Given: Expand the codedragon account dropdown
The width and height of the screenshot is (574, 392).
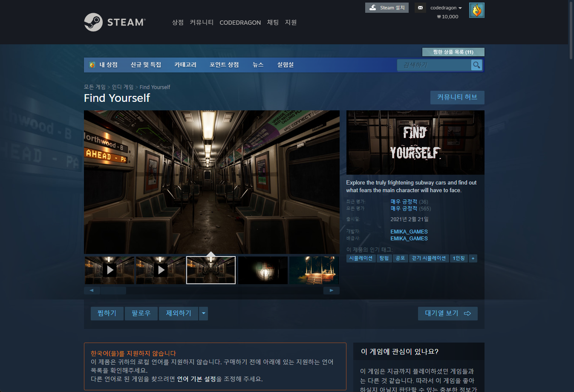Looking at the screenshot, I should [446, 8].
